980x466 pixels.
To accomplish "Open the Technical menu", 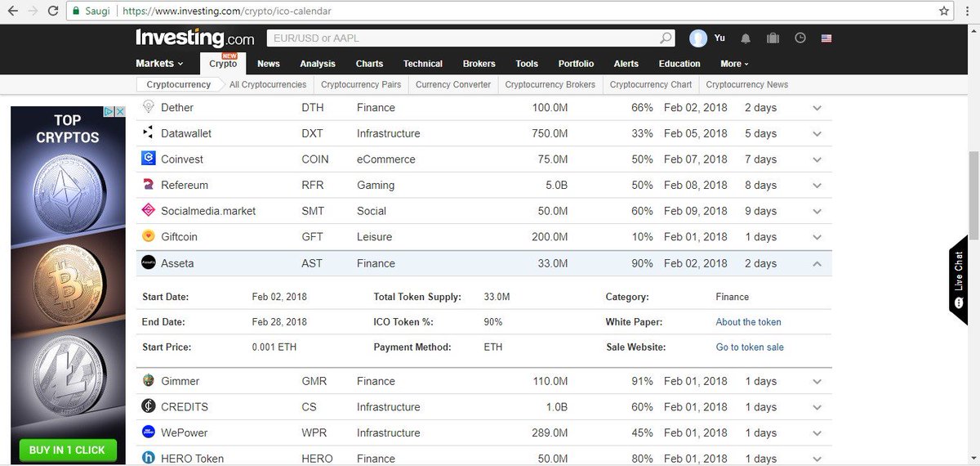I will pos(423,64).
